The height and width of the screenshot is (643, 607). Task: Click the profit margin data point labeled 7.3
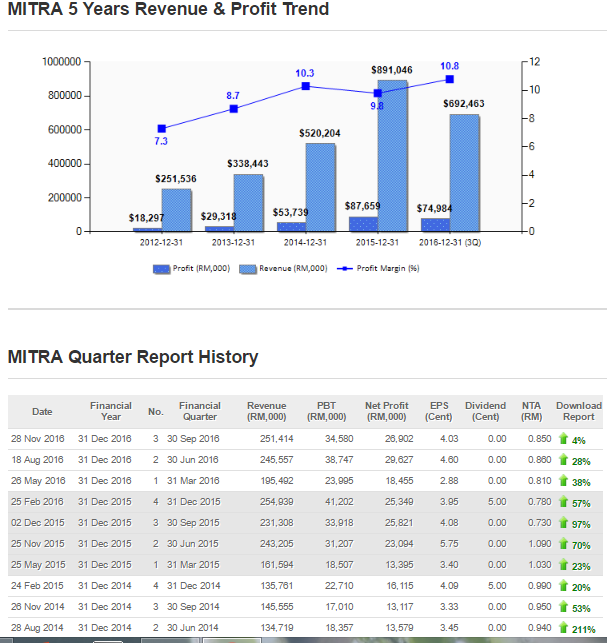[x=162, y=129]
